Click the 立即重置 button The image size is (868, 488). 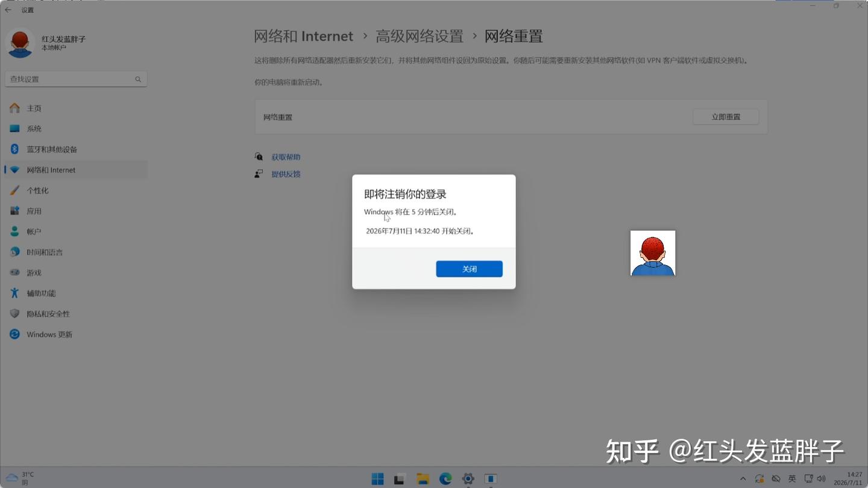[726, 117]
